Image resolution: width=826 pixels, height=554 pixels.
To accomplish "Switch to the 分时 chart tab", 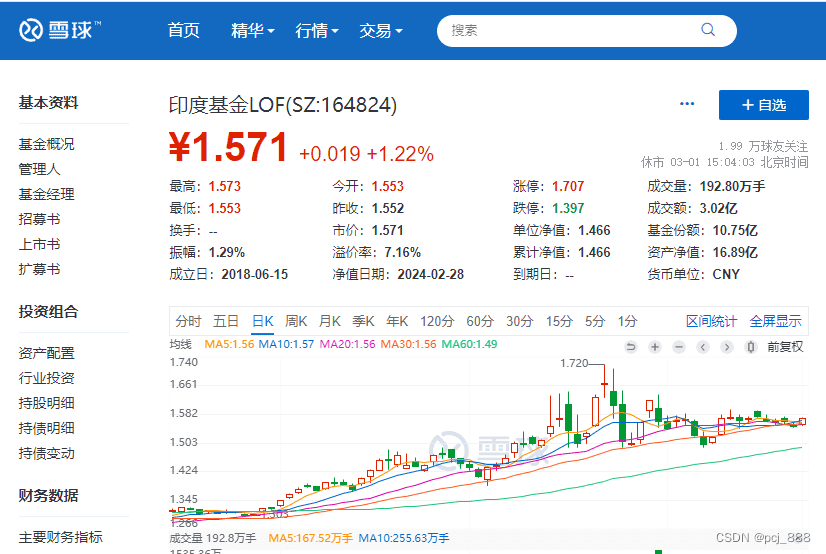I will [188, 321].
